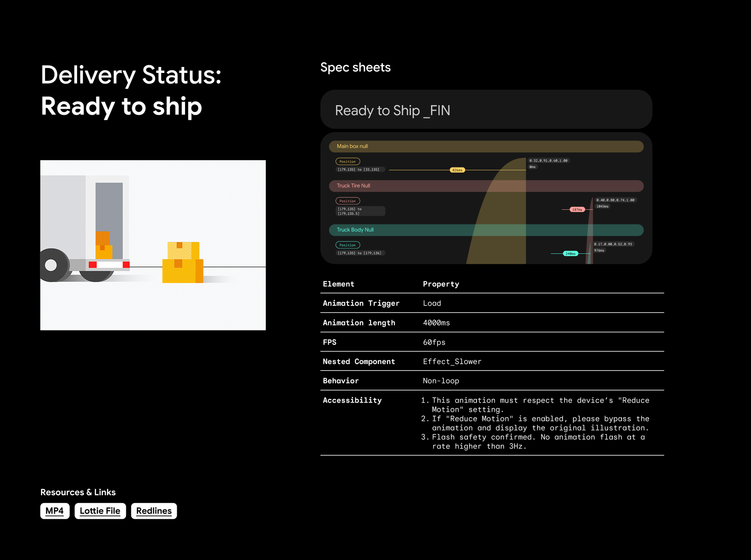
Task: Select the Main box null layer bar
Action: [486, 146]
